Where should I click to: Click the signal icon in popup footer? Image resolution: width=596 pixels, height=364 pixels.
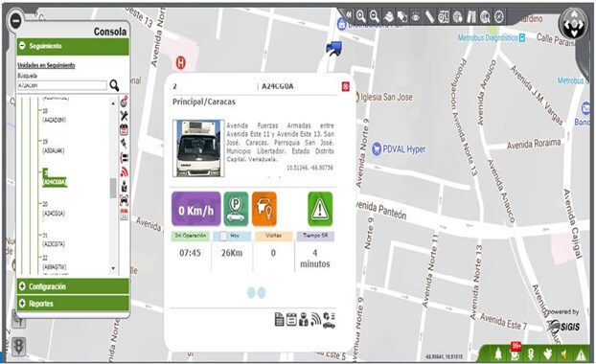pos(315,319)
